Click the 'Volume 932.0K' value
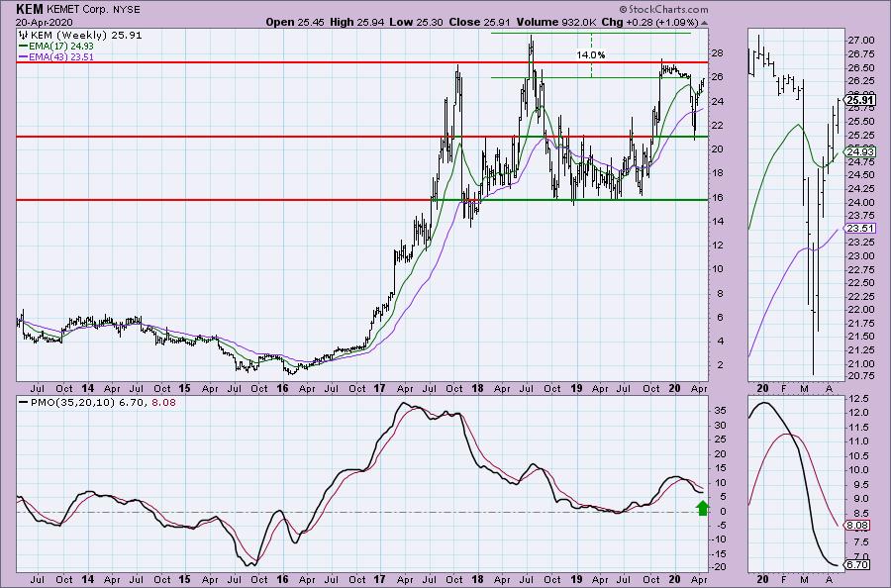The height and width of the screenshot is (588, 891). tap(555, 23)
